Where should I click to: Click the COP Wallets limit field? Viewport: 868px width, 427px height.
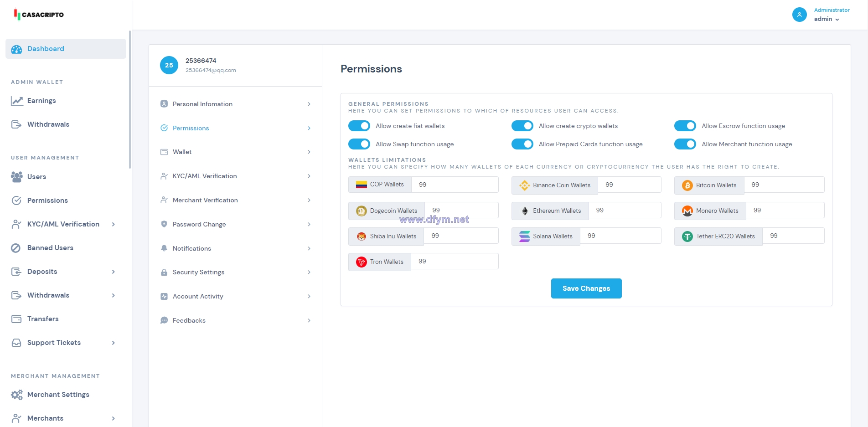(x=455, y=185)
